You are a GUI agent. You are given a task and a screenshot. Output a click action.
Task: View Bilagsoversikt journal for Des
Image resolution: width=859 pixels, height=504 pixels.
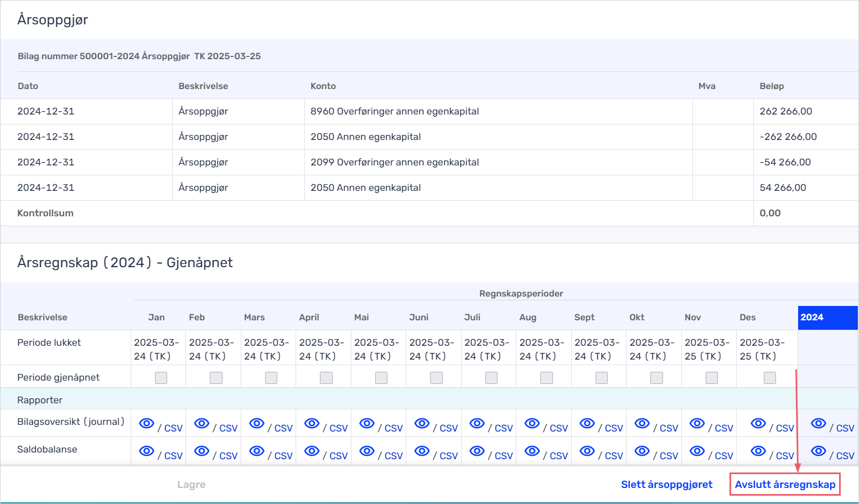758,423
